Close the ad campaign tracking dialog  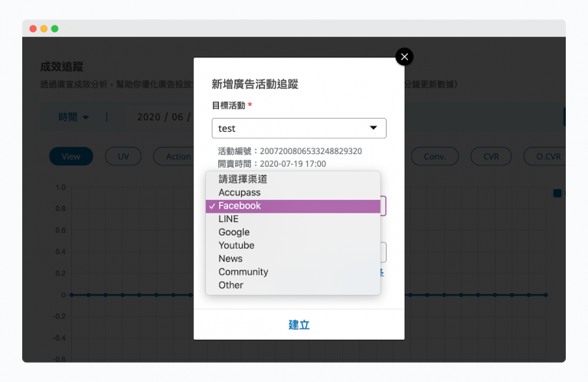pos(404,57)
